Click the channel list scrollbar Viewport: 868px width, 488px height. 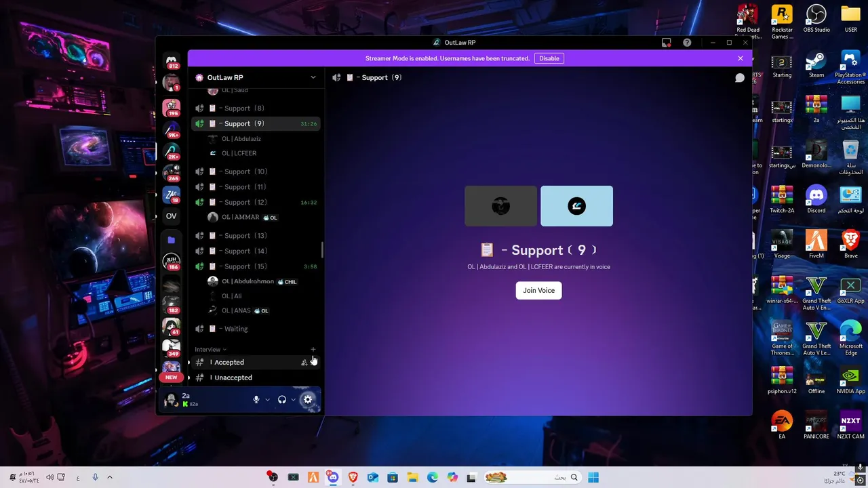[322, 249]
